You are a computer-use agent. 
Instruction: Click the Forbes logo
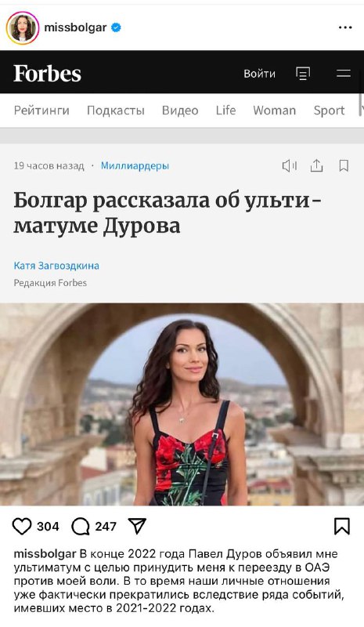(x=47, y=74)
